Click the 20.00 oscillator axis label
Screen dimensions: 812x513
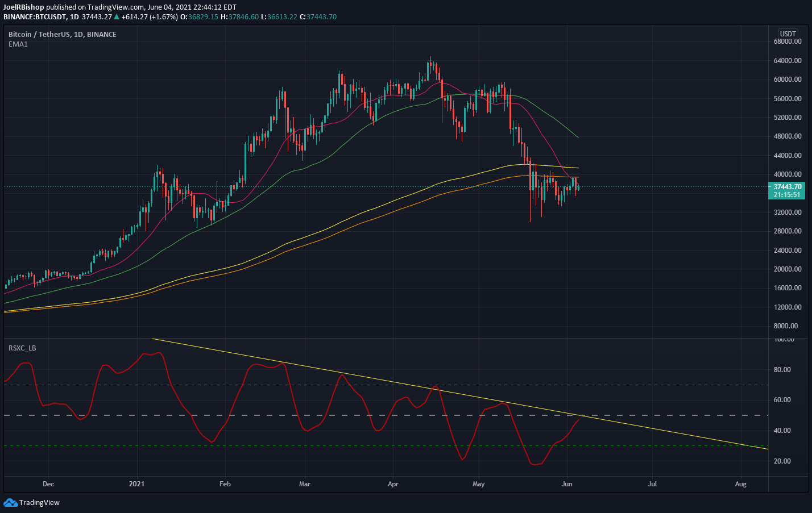point(782,461)
